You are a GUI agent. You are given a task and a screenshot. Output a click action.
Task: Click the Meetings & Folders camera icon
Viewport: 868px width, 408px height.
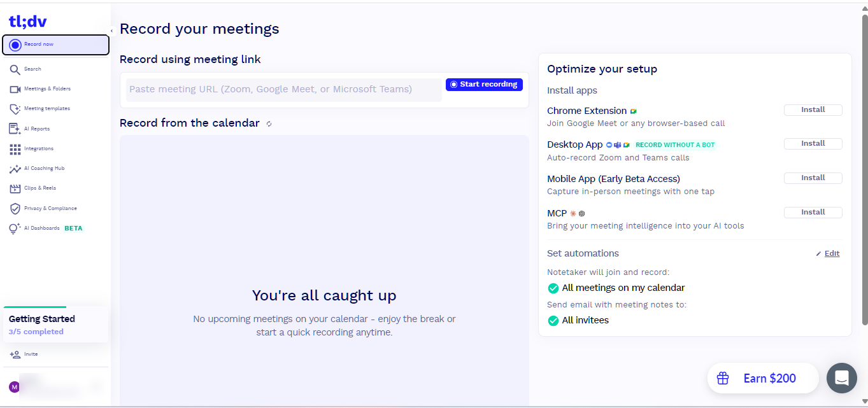tap(15, 89)
